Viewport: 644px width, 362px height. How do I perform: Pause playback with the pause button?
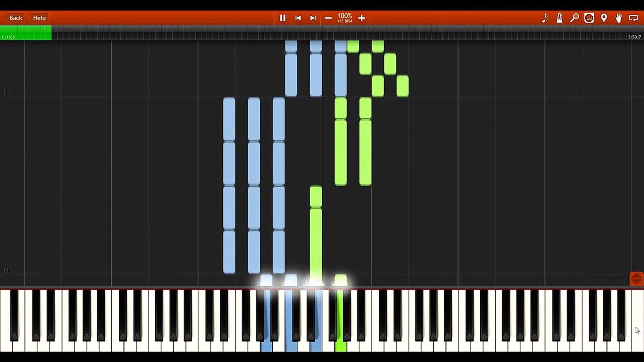point(282,18)
